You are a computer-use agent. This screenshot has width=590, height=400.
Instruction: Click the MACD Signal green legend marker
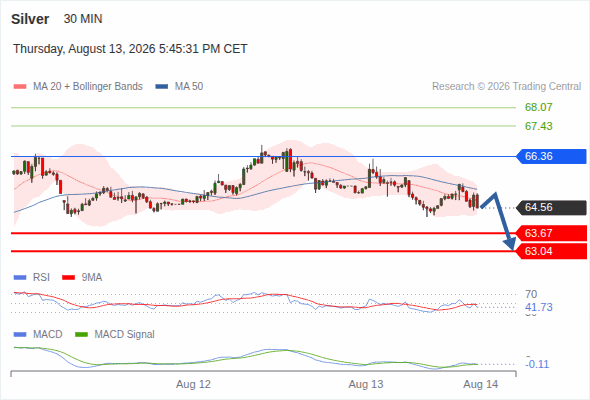[81, 335]
